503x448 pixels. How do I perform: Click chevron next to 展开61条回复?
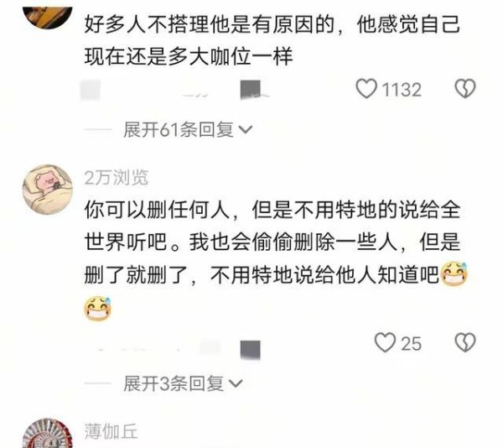click(246, 130)
